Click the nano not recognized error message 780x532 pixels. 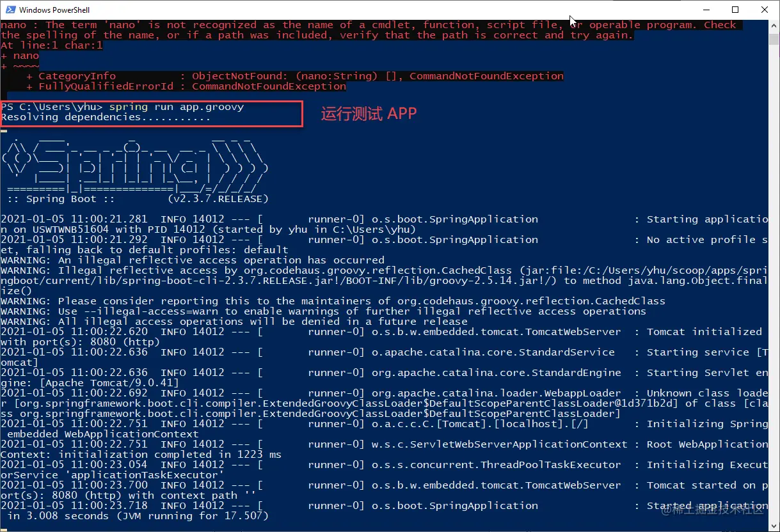point(256,24)
